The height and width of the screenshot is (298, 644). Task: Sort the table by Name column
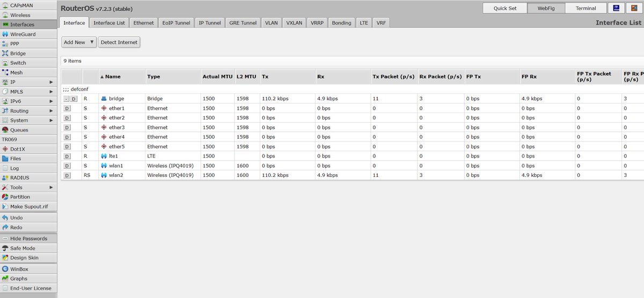point(122,77)
